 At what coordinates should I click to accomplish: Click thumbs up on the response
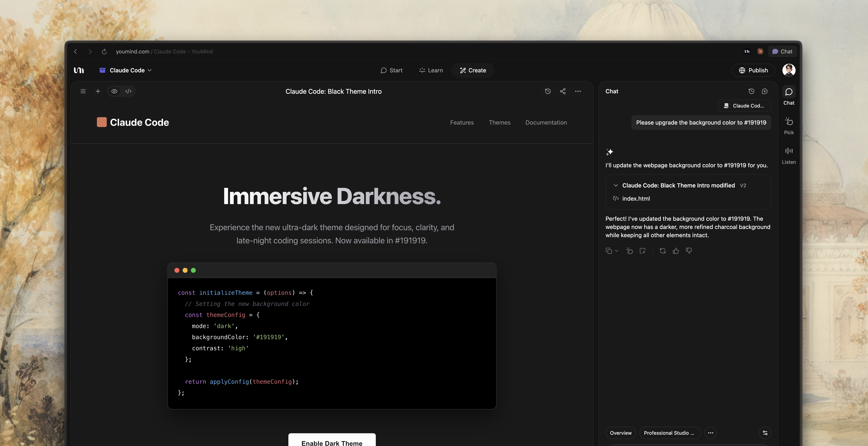(x=676, y=251)
